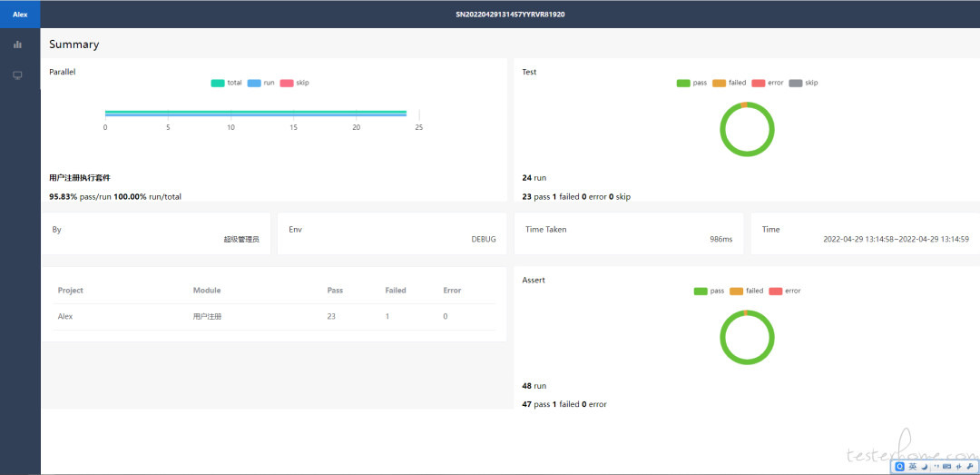The height and width of the screenshot is (475, 980).
Task: Toggle error series in Assert legend
Action: 784,291
